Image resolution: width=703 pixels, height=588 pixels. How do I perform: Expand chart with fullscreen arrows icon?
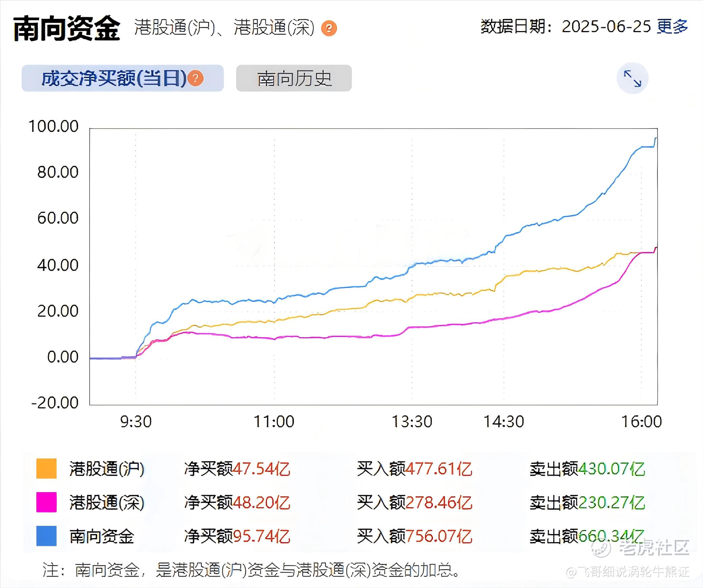pyautogui.click(x=632, y=78)
